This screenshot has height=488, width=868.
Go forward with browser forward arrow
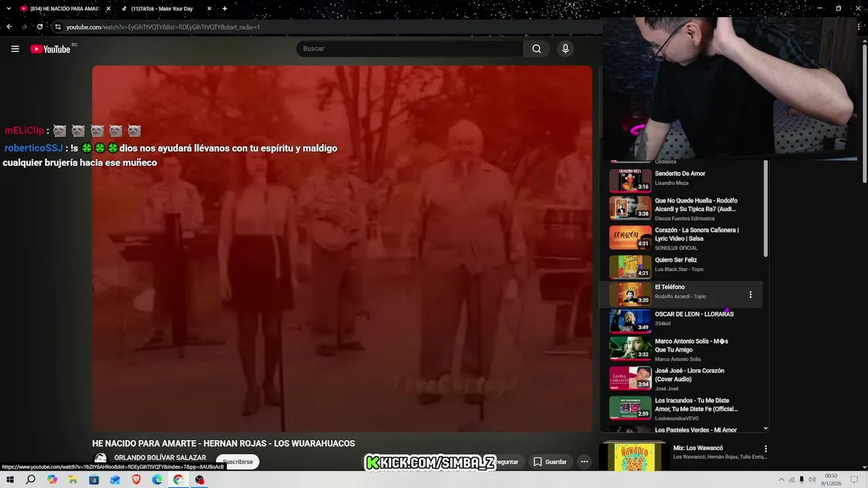click(x=24, y=26)
